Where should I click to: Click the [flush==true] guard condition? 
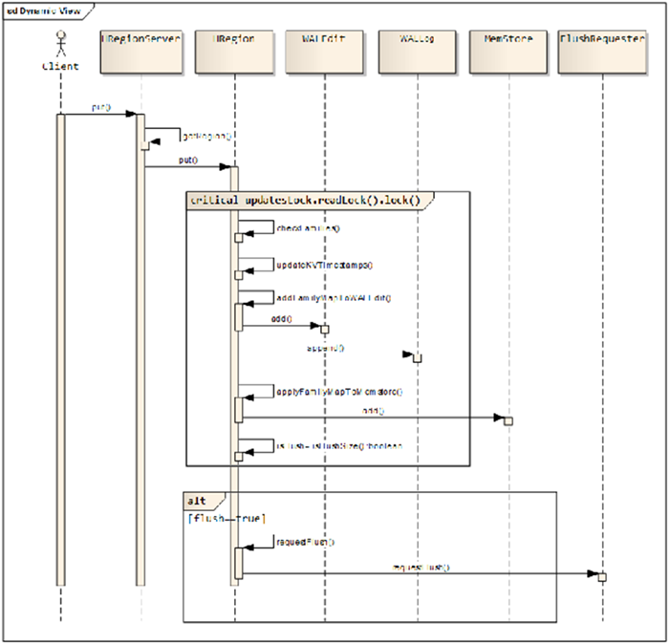(x=227, y=517)
